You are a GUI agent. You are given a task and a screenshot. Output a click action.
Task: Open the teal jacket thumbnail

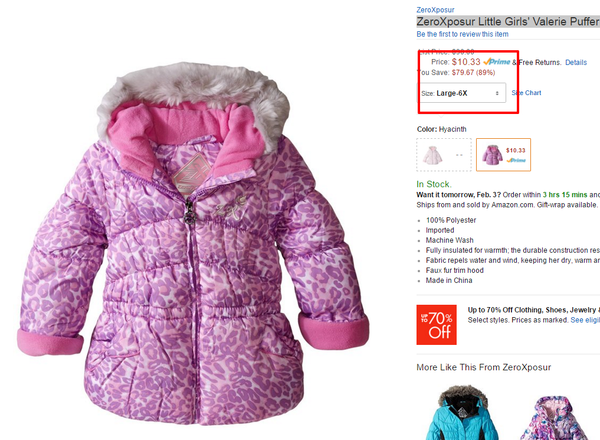[462, 413]
